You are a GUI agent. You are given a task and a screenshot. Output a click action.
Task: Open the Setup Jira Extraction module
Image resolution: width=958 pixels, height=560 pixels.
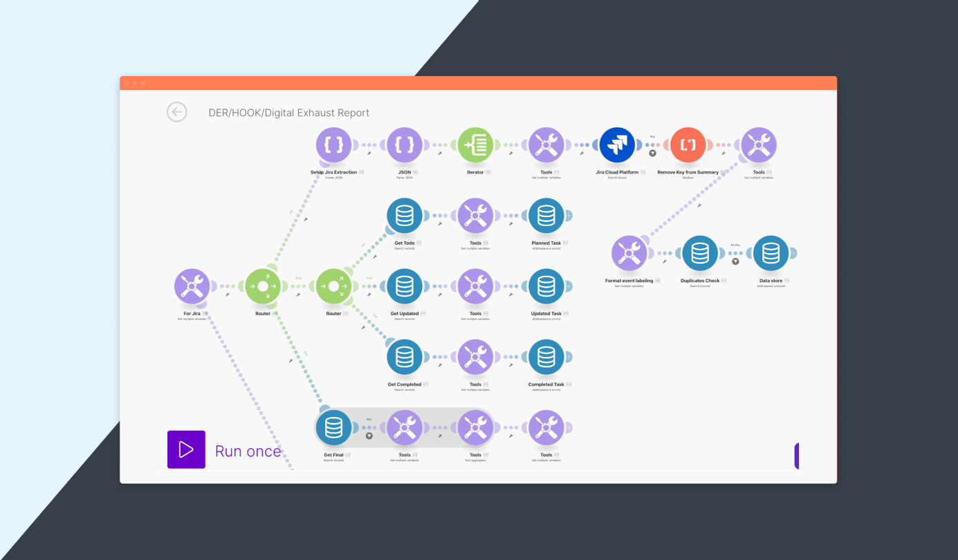tap(334, 145)
